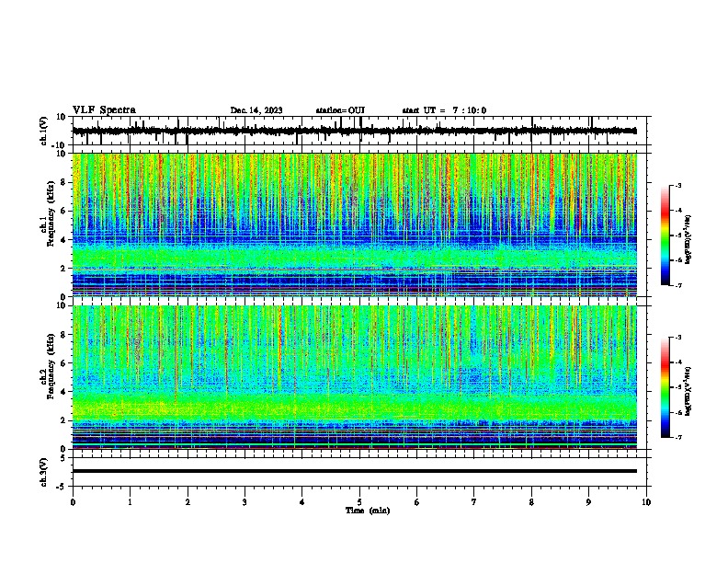Click the '2' kHz tick of ch.2 spectrogram

(63, 420)
